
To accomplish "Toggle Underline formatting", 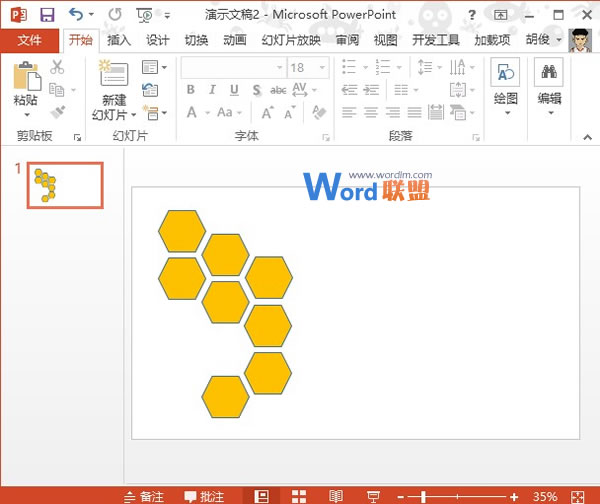I will point(234,90).
